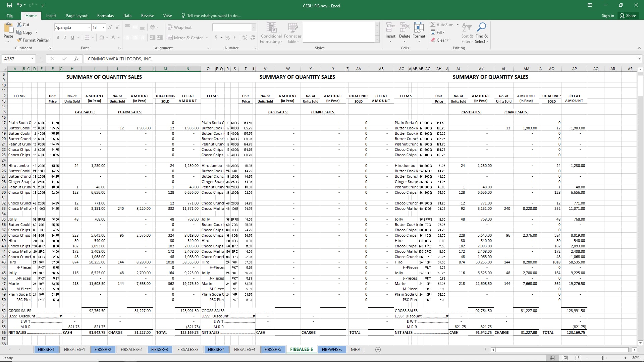Click the Insert Function fx icon
644x362 pixels.
pos(76,59)
